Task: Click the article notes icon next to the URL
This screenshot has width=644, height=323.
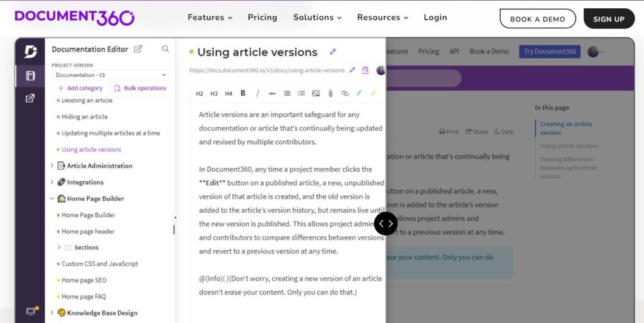Action: click(x=365, y=71)
